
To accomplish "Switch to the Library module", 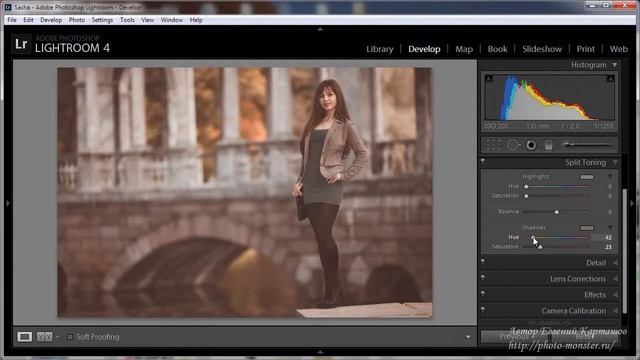I will (380, 49).
